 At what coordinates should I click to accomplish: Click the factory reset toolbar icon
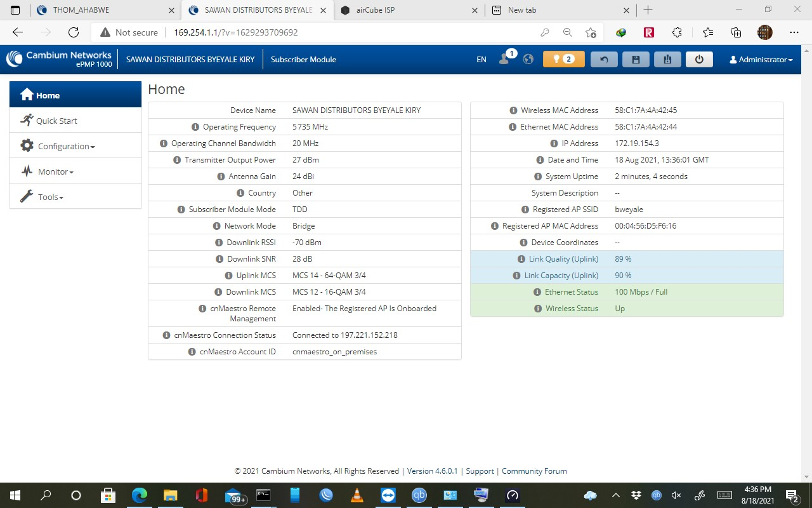667,59
